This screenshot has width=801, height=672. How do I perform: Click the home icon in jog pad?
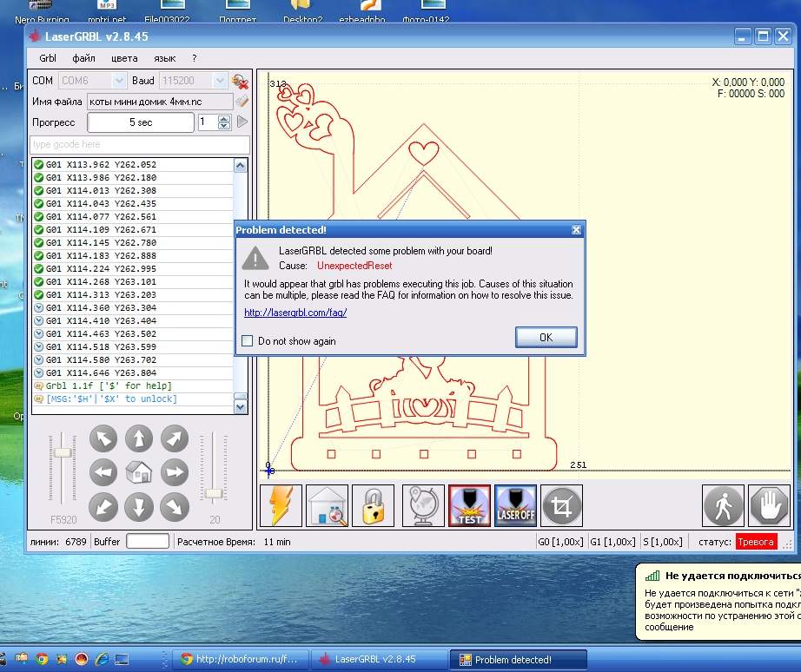click(139, 472)
